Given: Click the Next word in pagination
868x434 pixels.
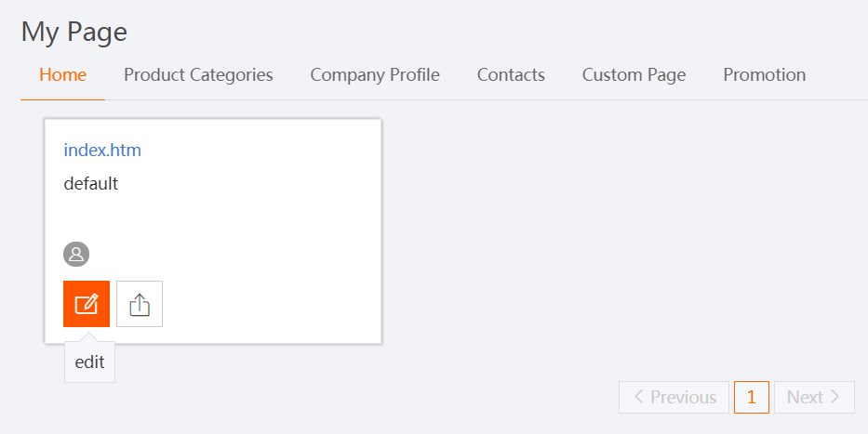Looking at the screenshot, I should tap(805, 398).
